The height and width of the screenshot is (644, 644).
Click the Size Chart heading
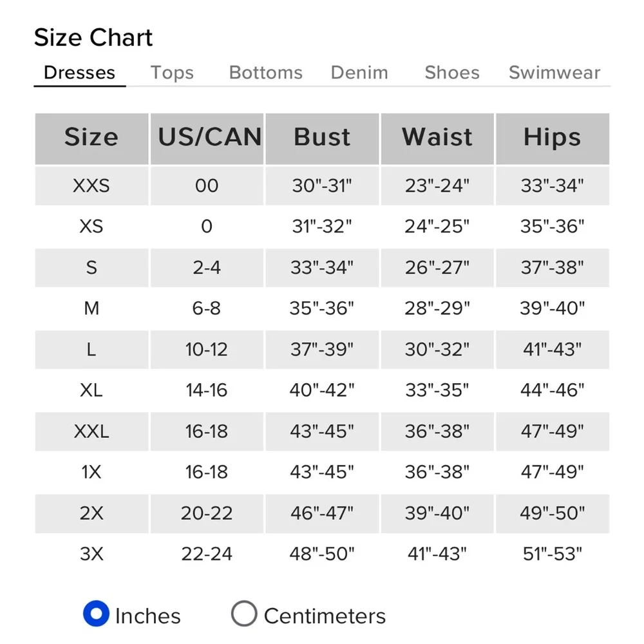coord(93,38)
